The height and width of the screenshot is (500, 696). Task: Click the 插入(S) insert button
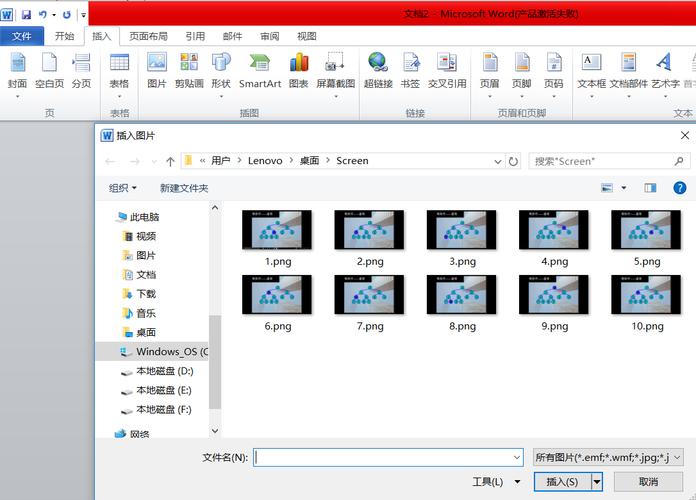562,482
